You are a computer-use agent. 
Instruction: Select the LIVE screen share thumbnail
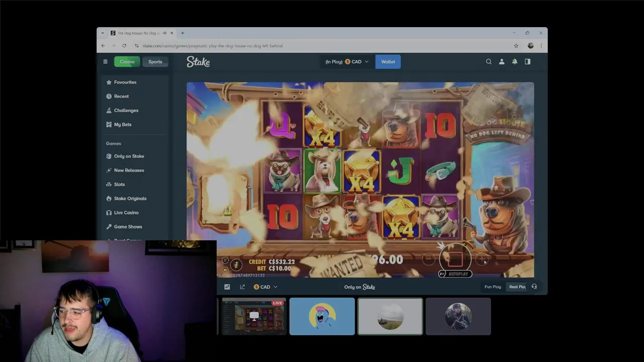coord(254,316)
